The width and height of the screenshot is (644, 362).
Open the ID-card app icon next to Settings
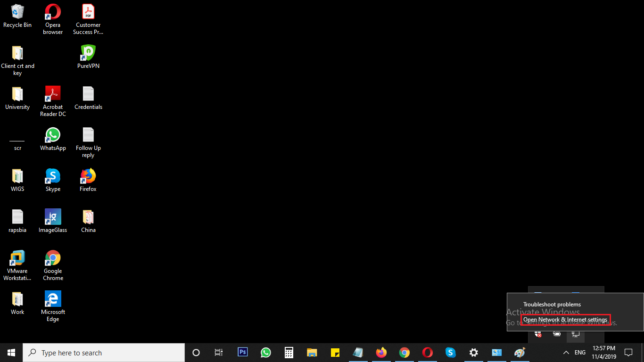(497, 353)
